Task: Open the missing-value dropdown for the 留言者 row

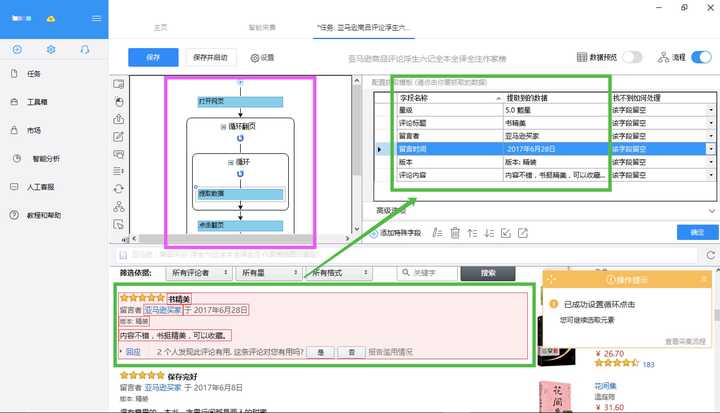Action: (x=710, y=136)
